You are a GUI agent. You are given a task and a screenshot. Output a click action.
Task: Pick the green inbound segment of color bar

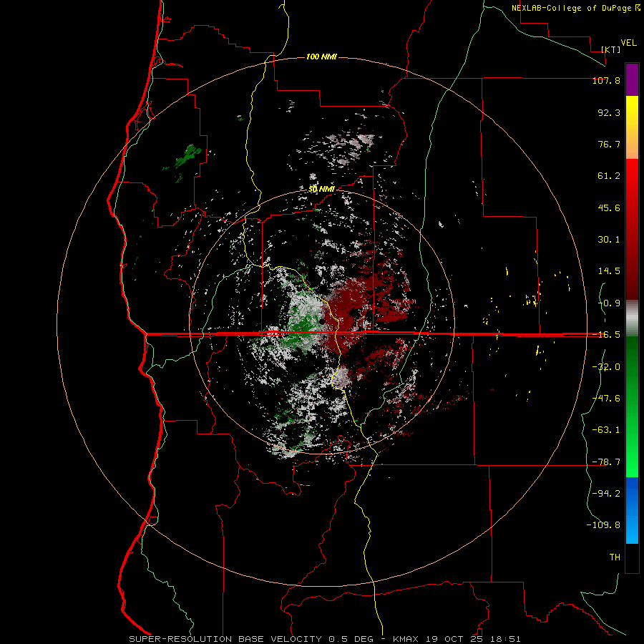click(x=632, y=406)
